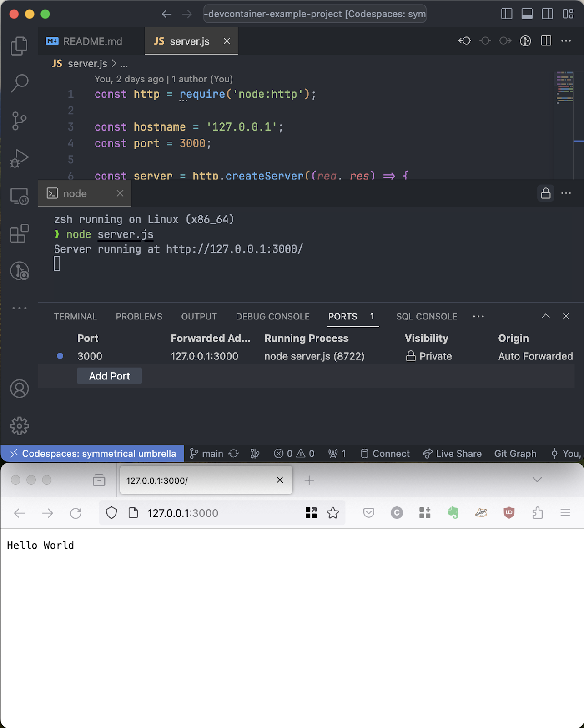Open the Manage gear icon
Image resolution: width=584 pixels, height=728 pixels.
click(19, 426)
